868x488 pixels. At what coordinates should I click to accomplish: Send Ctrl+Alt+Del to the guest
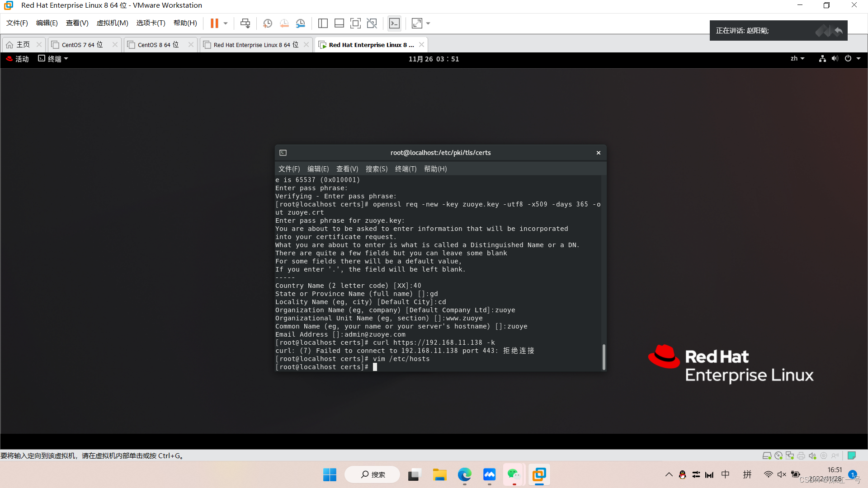tap(245, 23)
